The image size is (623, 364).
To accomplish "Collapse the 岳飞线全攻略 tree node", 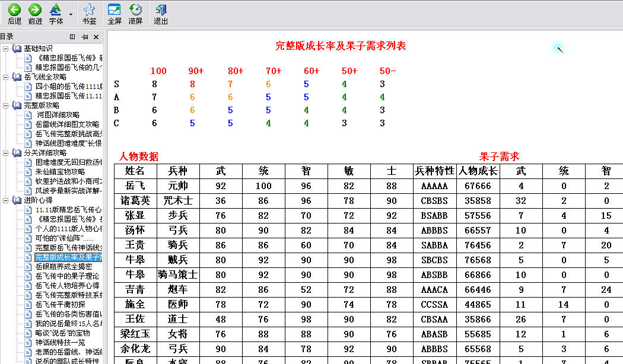I will tap(6, 77).
